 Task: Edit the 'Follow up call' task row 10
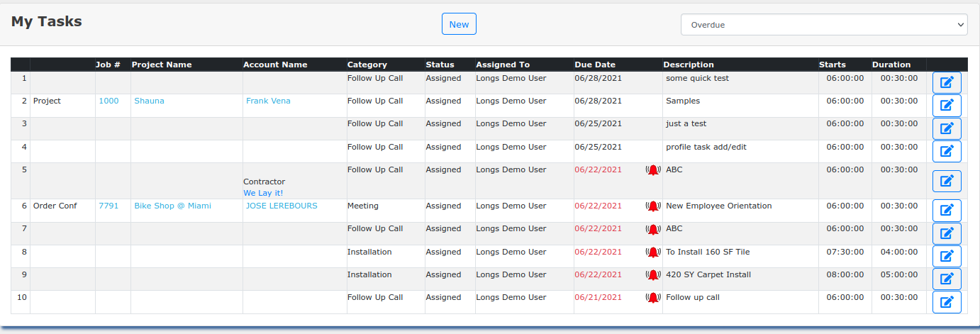pyautogui.click(x=947, y=302)
